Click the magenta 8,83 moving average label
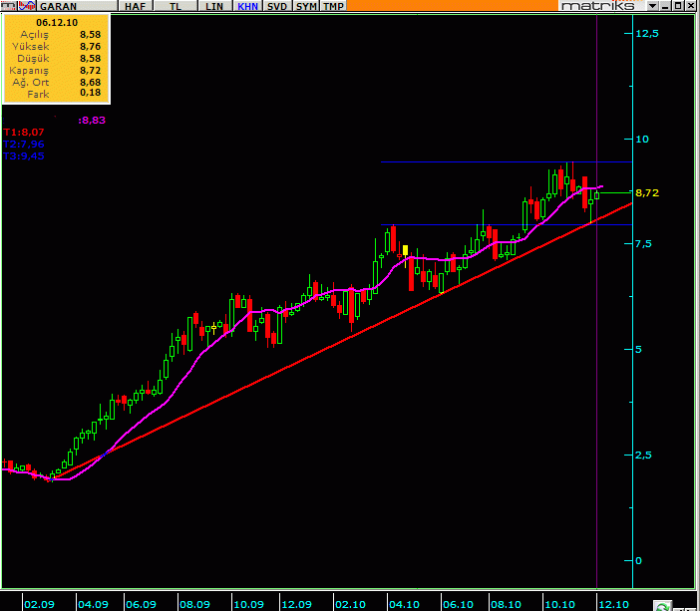Screen dimensions: 700x611 (92, 120)
